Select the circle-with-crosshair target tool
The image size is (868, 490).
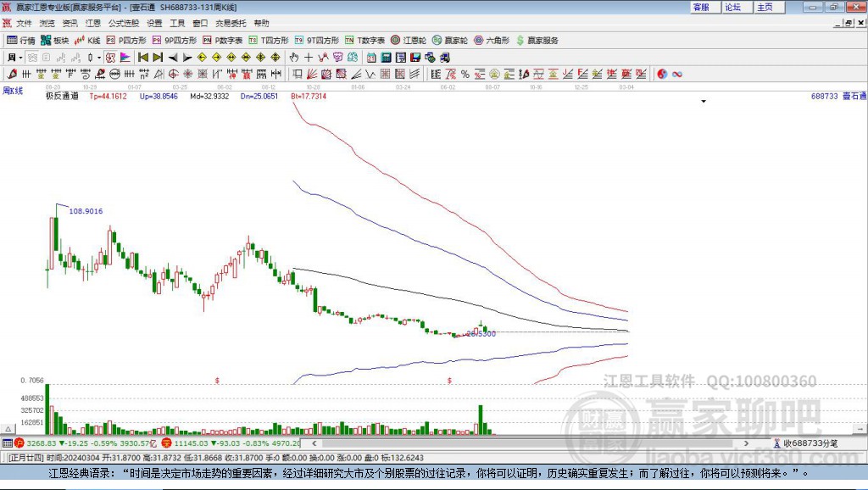pyautogui.click(x=173, y=74)
